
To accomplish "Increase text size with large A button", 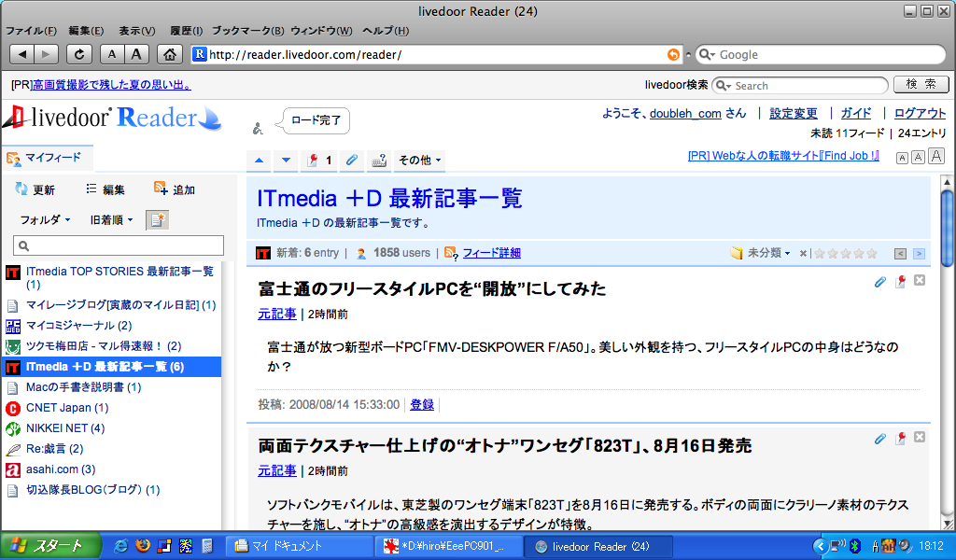I will [x=136, y=55].
